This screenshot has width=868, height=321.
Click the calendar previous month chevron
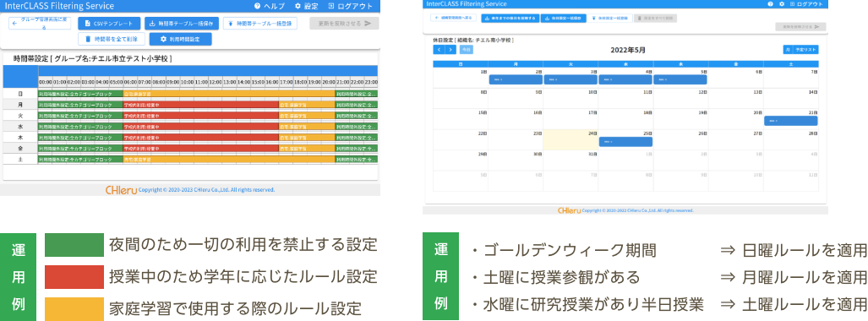tap(439, 49)
